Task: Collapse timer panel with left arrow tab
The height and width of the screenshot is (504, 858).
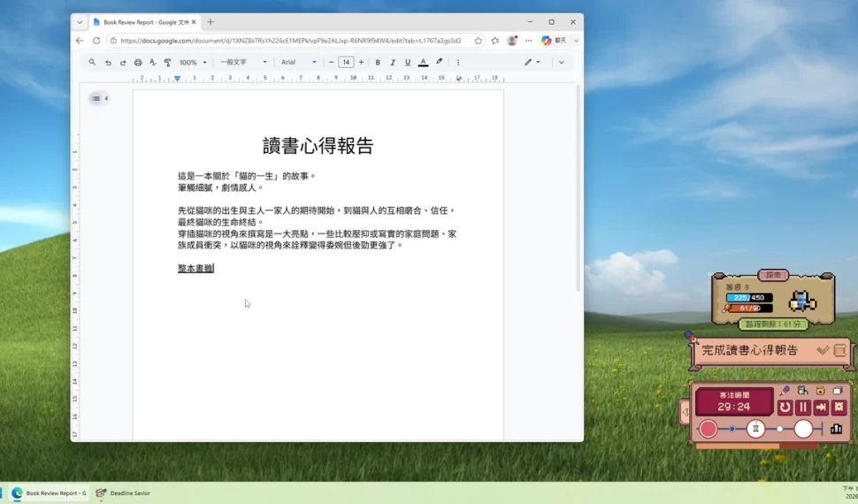Action: [x=686, y=412]
